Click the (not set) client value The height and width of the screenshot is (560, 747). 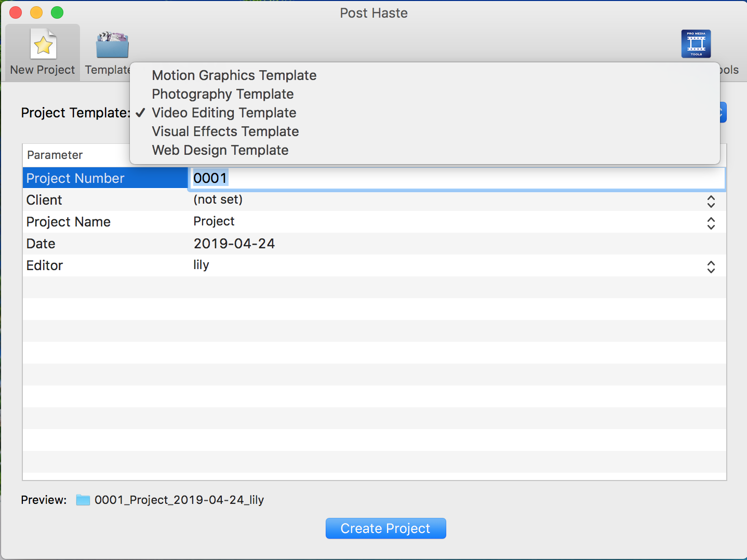coord(218,199)
